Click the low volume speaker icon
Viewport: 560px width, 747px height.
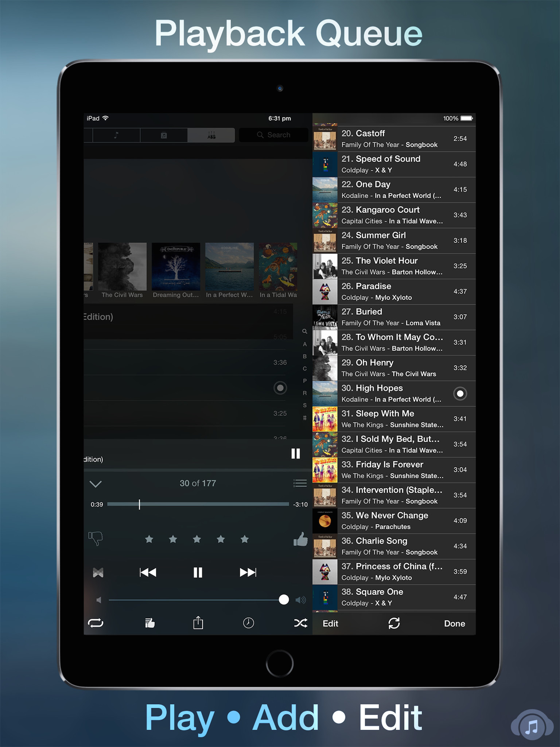[x=98, y=600]
